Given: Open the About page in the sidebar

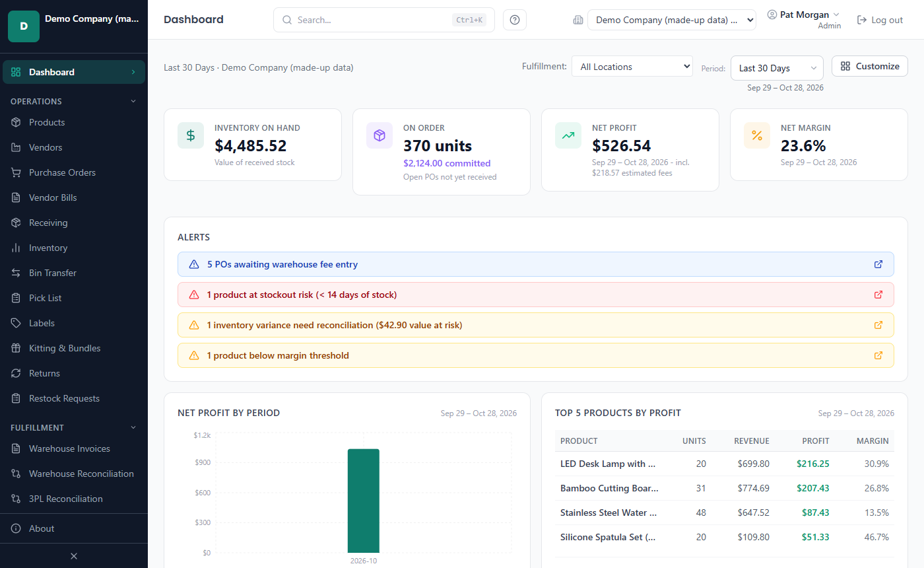Looking at the screenshot, I should pos(74,528).
